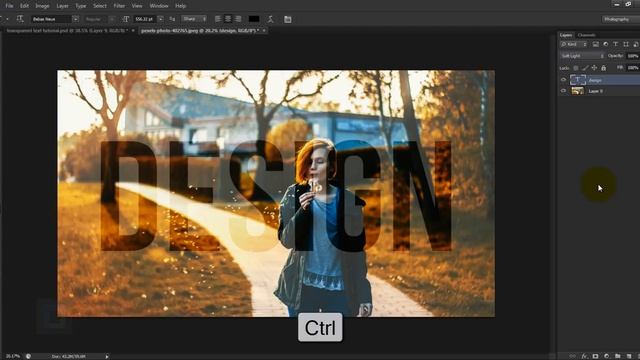Create a new layer icon
Viewport: 640px width, 360px height.
coord(629,356)
